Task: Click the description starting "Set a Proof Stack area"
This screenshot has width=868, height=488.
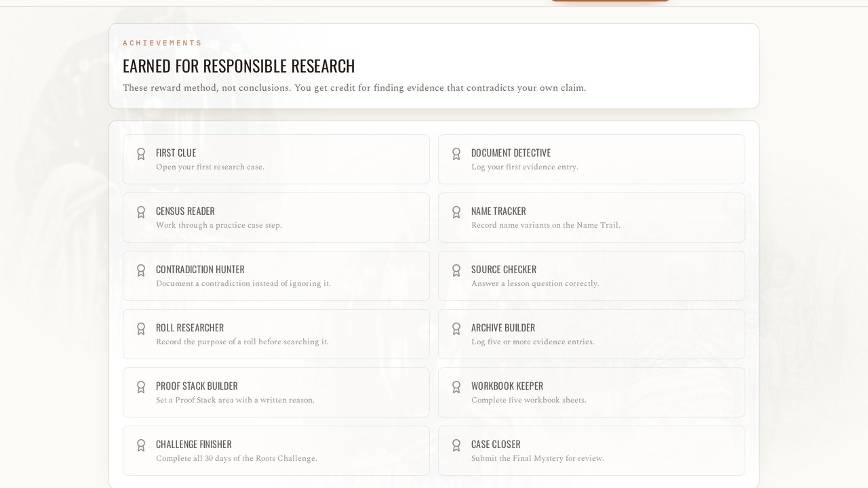Action: coord(235,401)
